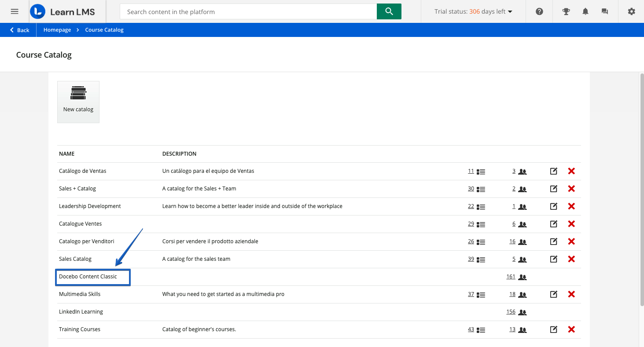Open the notifications bell icon
The image size is (644, 347).
click(x=585, y=11)
